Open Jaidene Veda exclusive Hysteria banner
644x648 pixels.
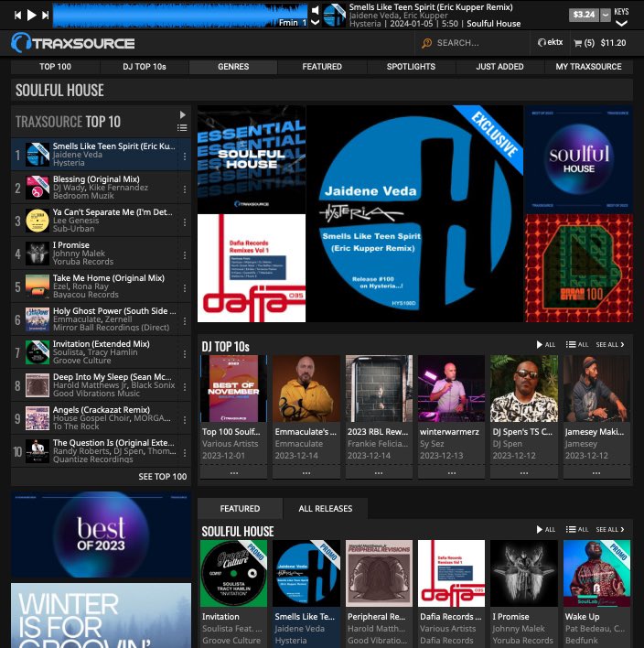(414, 213)
